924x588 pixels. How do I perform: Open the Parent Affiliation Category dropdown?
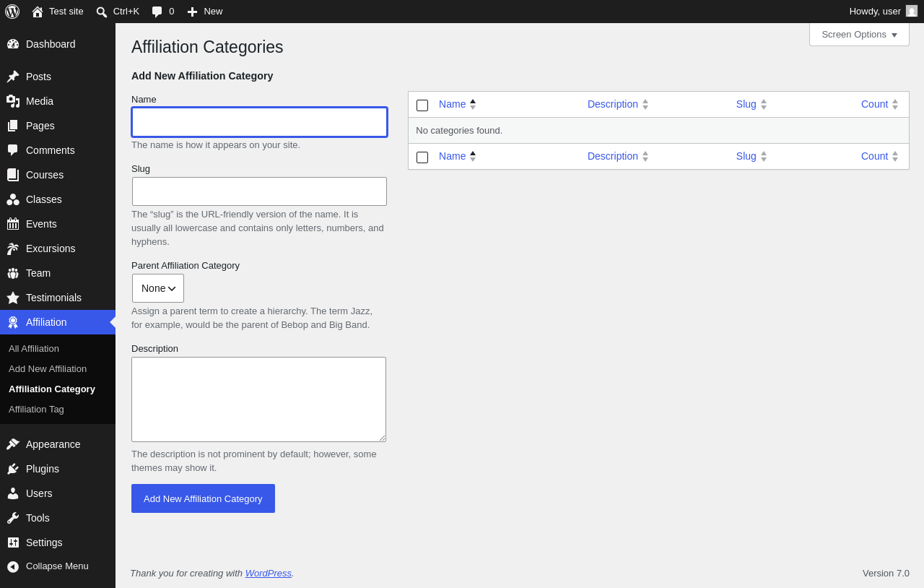click(158, 288)
